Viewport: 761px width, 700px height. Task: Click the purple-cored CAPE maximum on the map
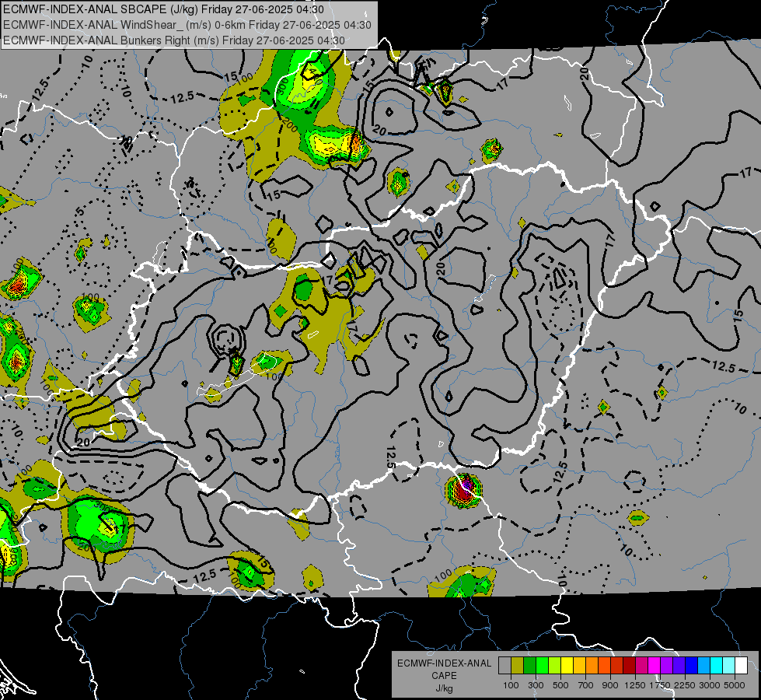pyautogui.click(x=465, y=490)
